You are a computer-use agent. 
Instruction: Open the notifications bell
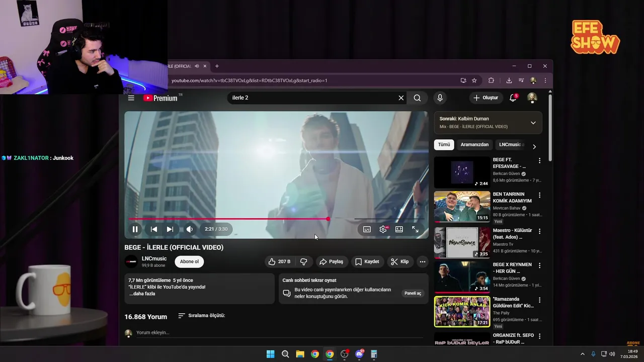[513, 98]
